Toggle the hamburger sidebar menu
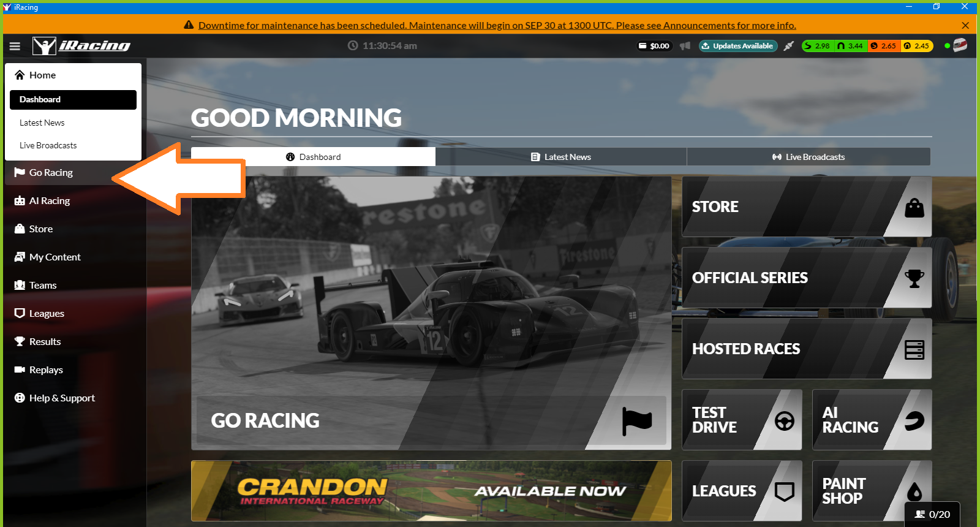The height and width of the screenshot is (527, 980). coord(15,46)
